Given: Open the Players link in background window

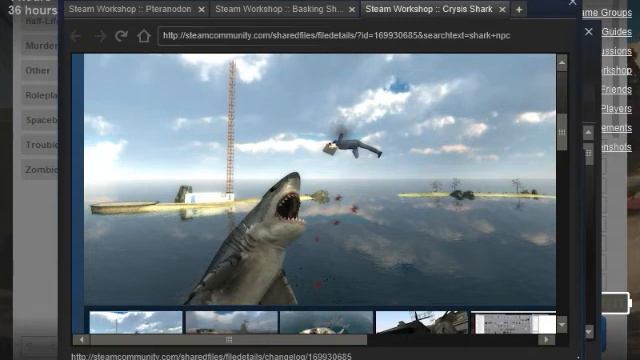Looking at the screenshot, I should 617,109.
